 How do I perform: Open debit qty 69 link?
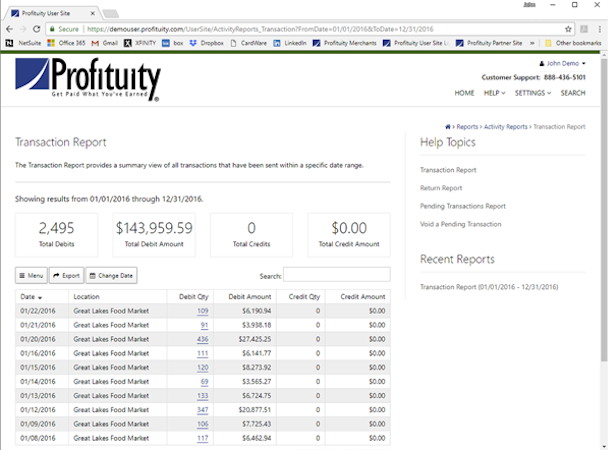click(x=204, y=382)
